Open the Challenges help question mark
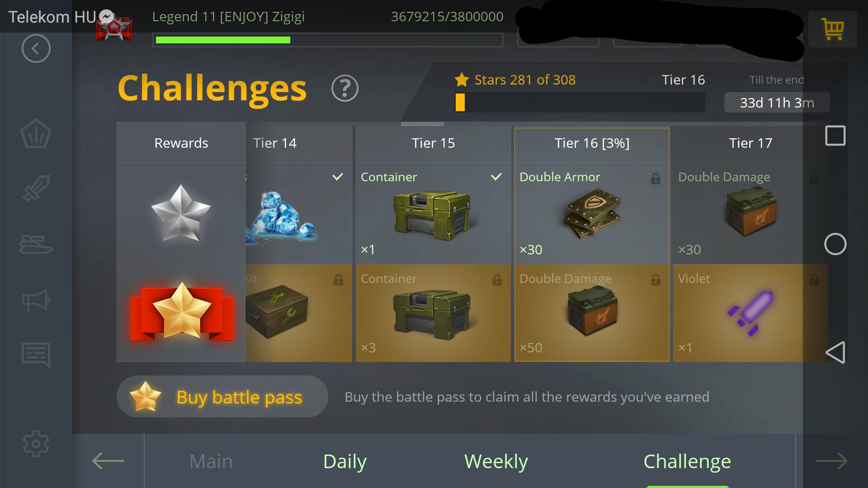Image resolution: width=868 pixels, height=488 pixels. coord(344,88)
